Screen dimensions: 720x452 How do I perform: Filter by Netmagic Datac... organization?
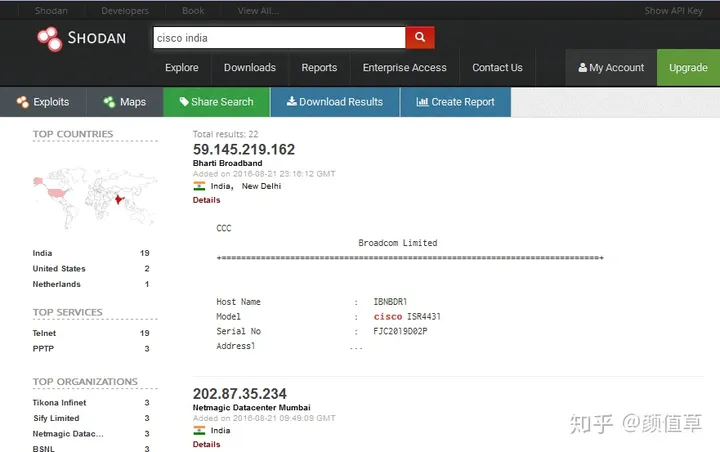(x=68, y=434)
